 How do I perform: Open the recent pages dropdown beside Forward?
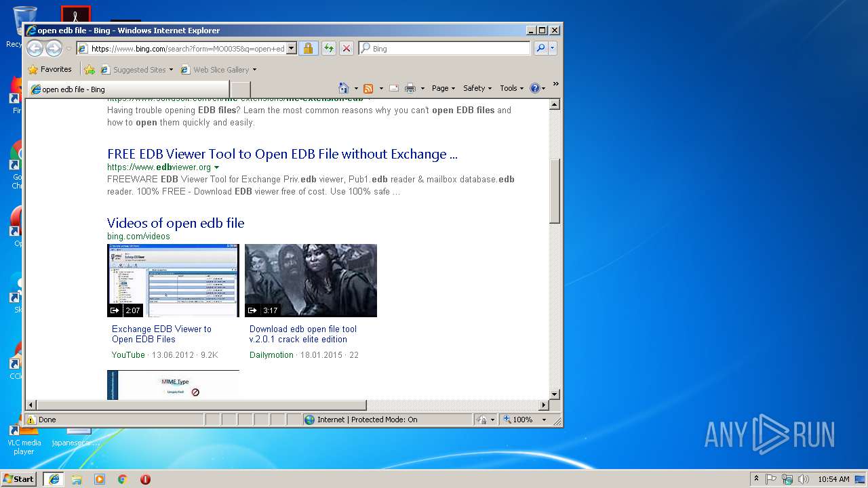(x=68, y=49)
